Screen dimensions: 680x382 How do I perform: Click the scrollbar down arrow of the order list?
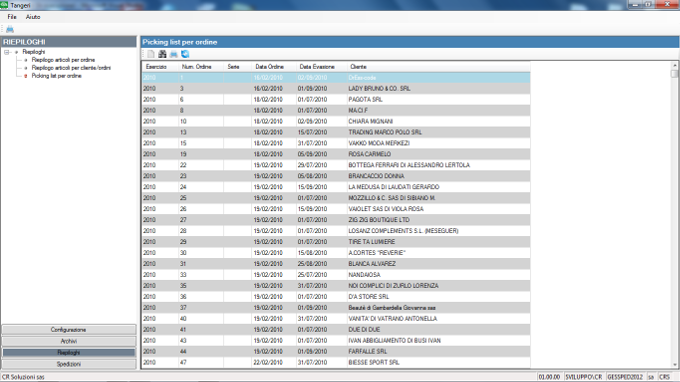coord(674,365)
